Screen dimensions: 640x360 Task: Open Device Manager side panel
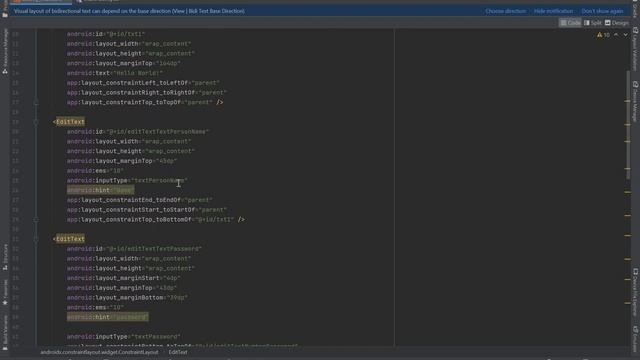pyautogui.click(x=635, y=101)
